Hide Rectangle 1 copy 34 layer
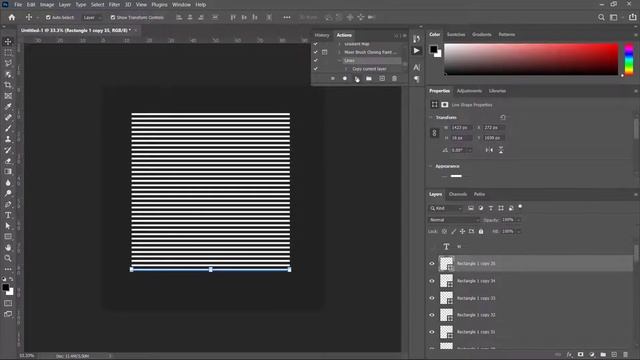The image size is (640, 360). click(432, 281)
